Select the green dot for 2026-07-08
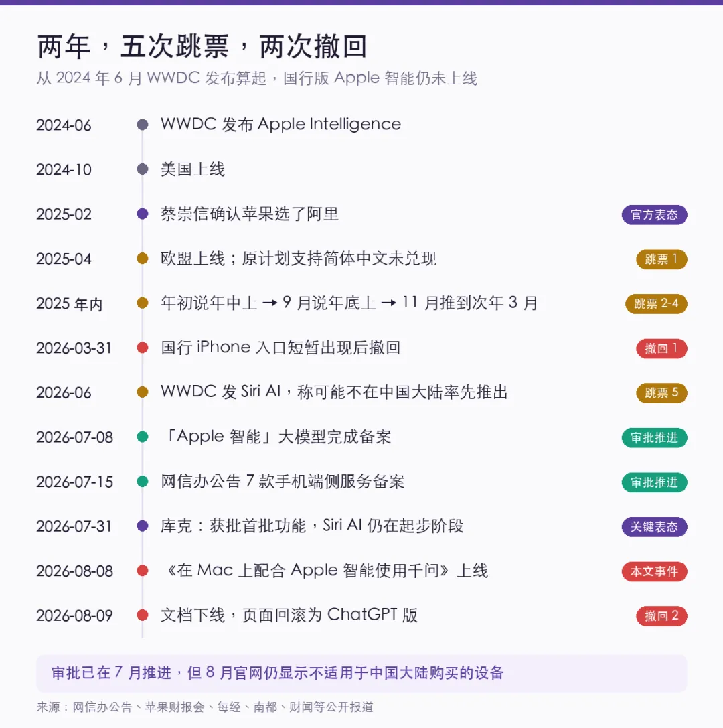Viewport: 723px width, 728px height. pyautogui.click(x=143, y=437)
